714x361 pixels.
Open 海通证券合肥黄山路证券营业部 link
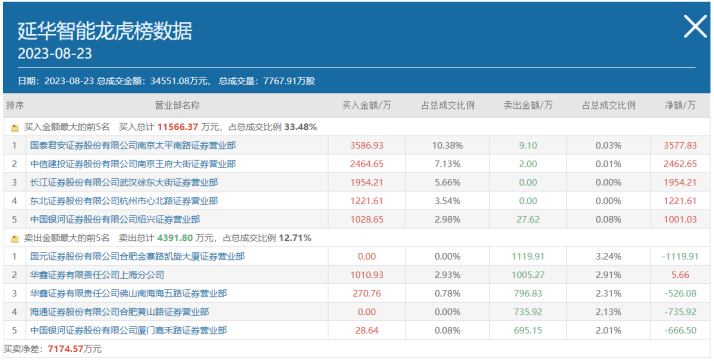coord(120,312)
